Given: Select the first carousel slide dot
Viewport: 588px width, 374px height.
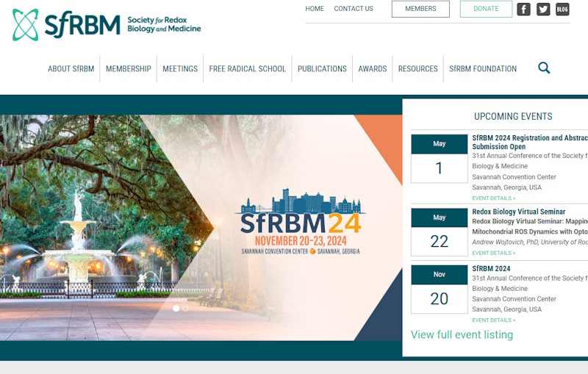Looking at the screenshot, I should coord(176,308).
